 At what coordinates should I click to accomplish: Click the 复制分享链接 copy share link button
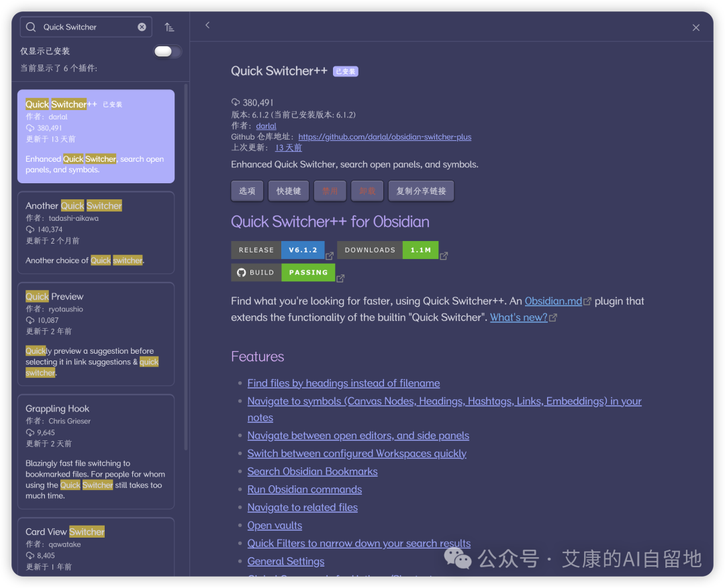click(421, 191)
